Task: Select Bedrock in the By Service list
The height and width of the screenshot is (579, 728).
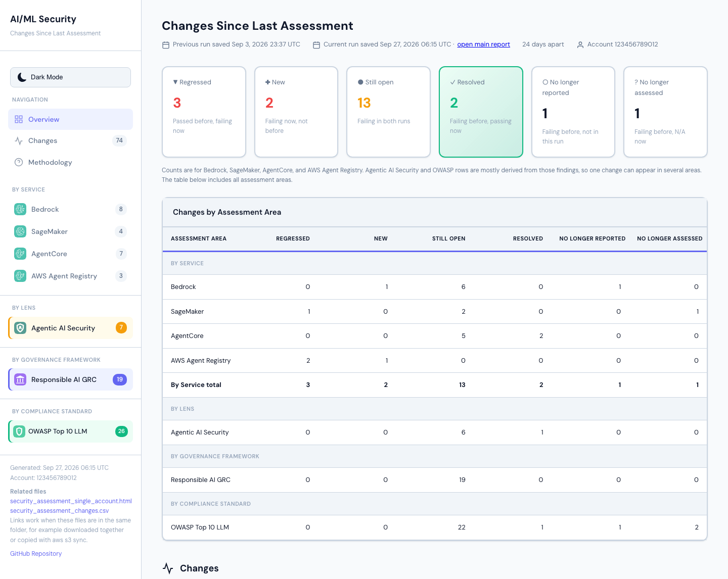Action: coord(70,209)
